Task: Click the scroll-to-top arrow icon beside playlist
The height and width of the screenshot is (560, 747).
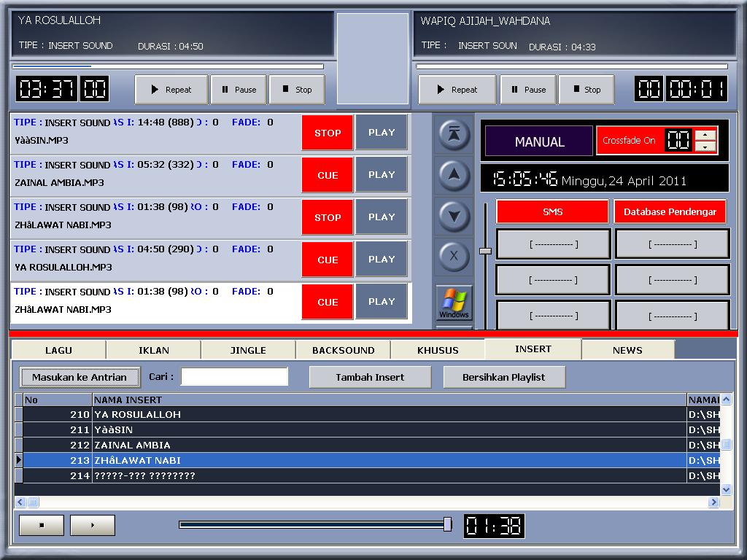Action: pyautogui.click(x=453, y=135)
